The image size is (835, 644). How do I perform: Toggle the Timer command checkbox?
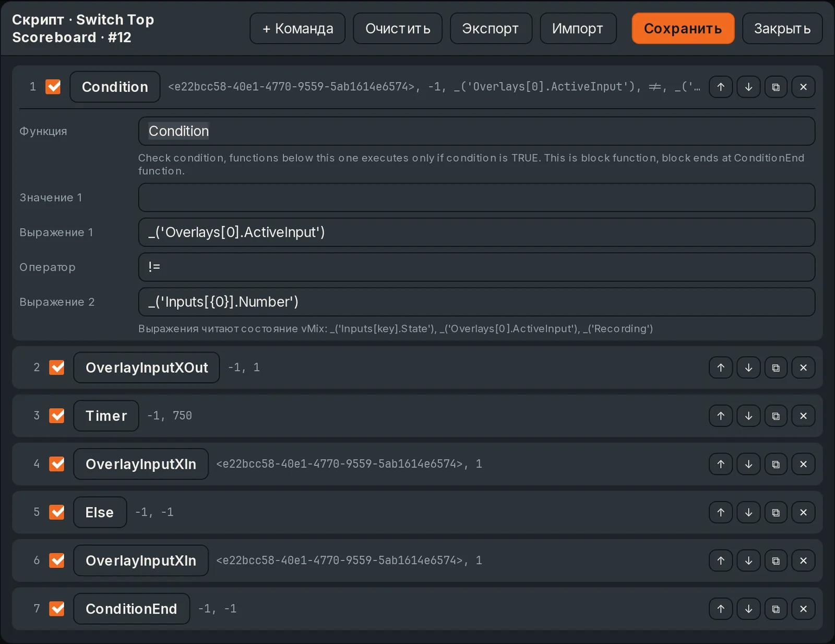[x=57, y=416]
